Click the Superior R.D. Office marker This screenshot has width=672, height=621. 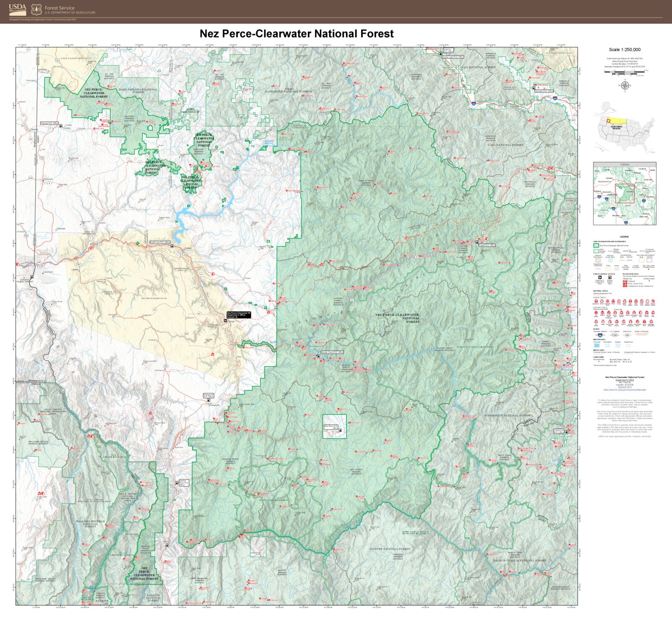(x=441, y=53)
